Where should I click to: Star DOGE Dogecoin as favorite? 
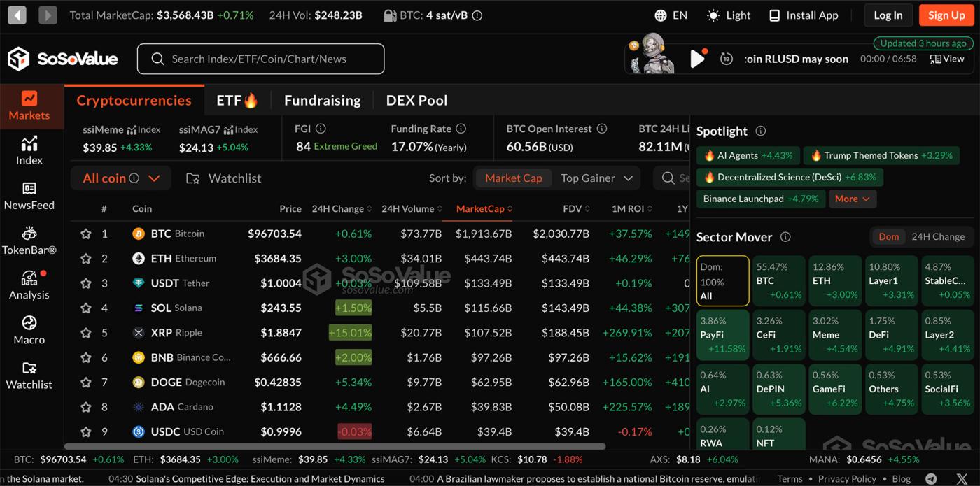click(x=86, y=383)
